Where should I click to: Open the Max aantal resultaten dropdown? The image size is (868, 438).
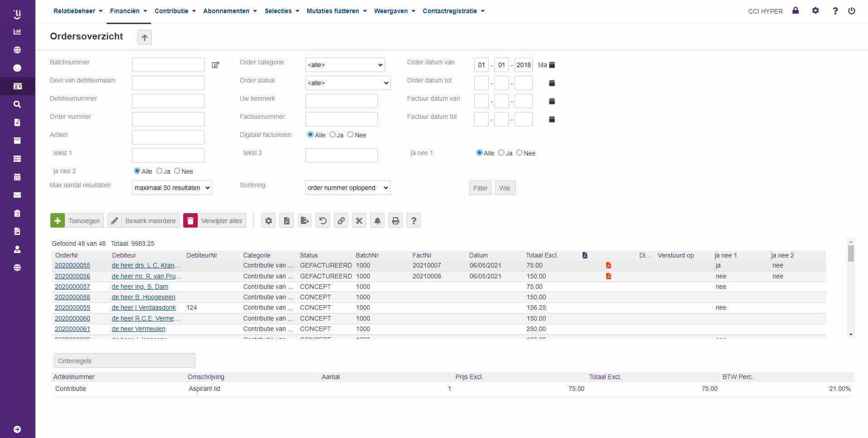[172, 188]
